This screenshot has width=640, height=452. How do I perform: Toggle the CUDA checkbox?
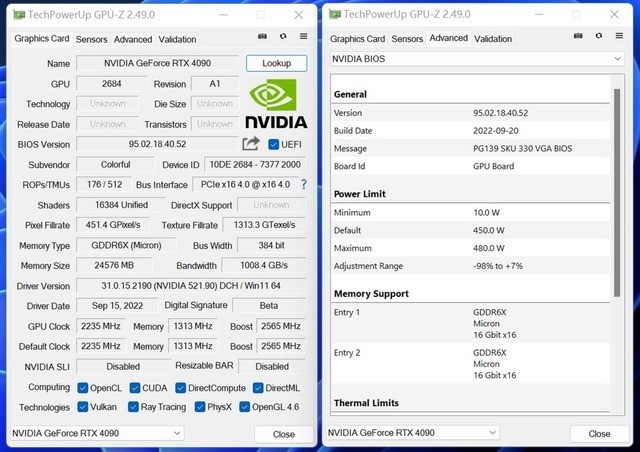[x=135, y=387]
